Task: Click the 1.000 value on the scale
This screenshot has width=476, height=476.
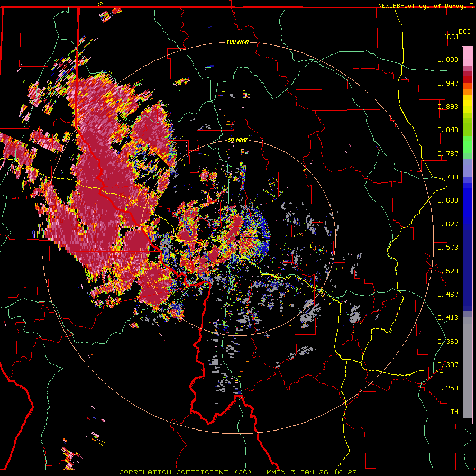Action: [448, 59]
